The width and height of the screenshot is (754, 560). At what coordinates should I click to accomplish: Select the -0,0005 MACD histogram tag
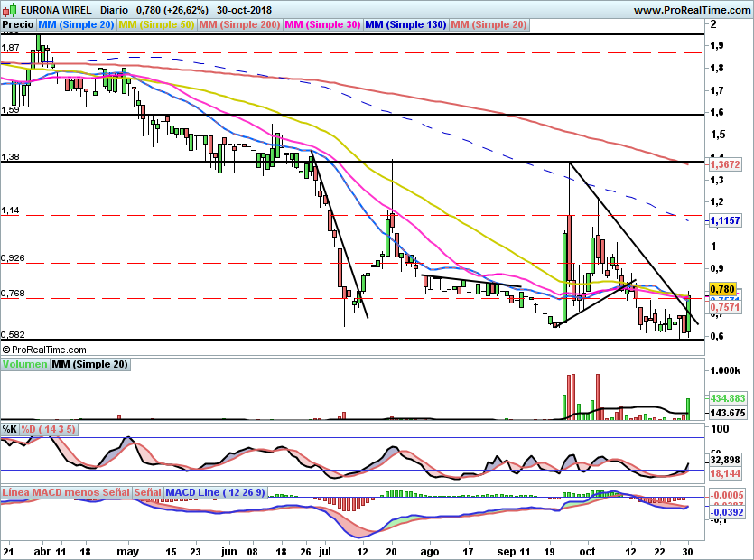728,495
